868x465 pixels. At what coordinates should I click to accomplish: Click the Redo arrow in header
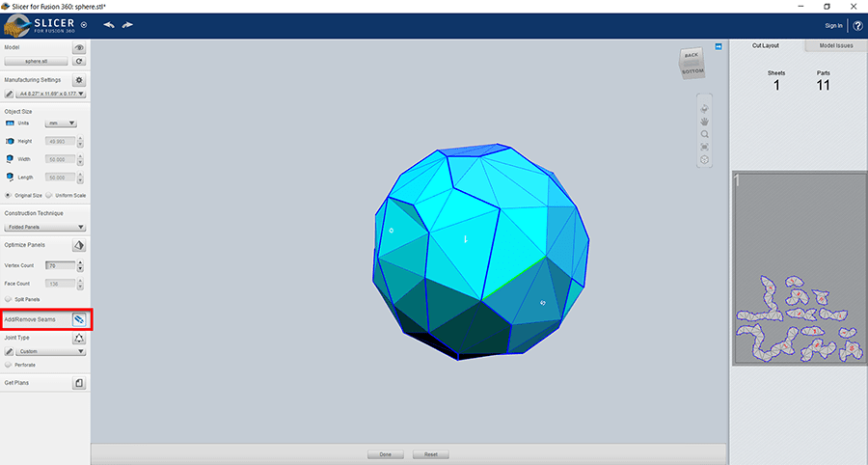click(x=128, y=25)
